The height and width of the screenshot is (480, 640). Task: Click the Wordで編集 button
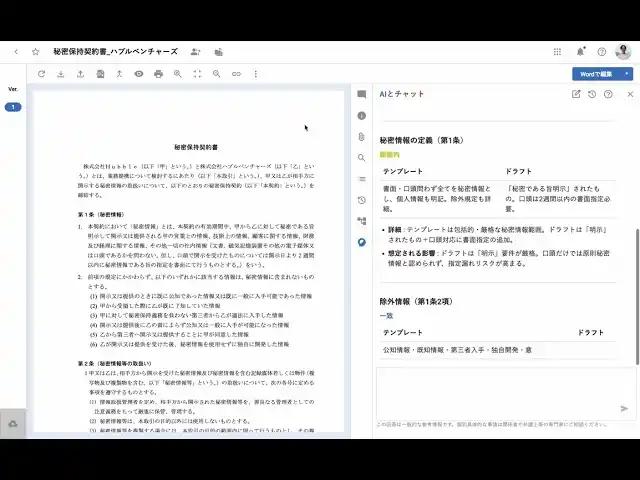[596, 74]
